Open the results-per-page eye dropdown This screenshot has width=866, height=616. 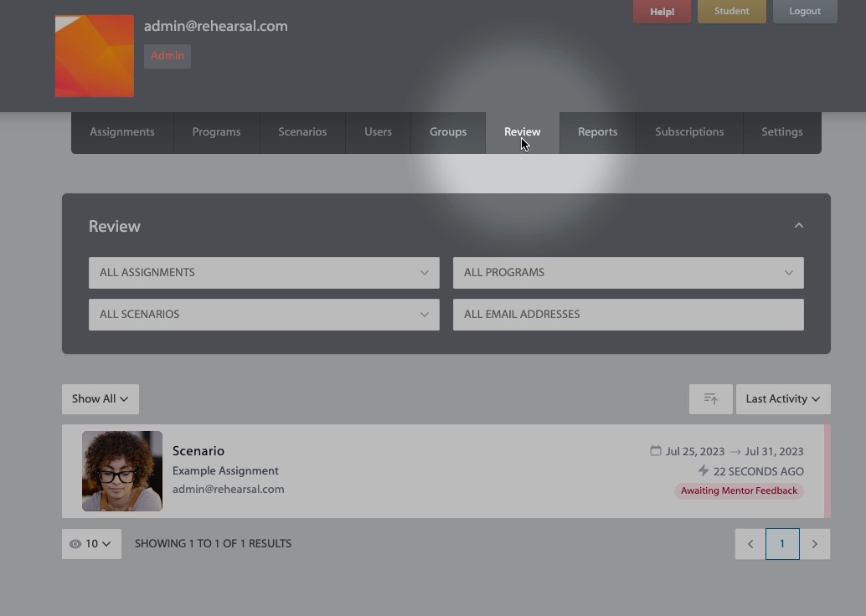coord(91,544)
